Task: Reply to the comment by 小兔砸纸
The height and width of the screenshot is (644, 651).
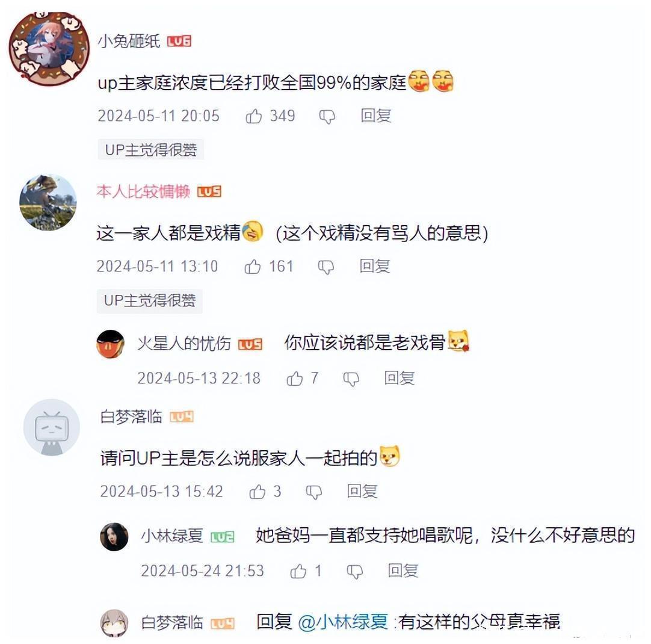Action: 376,116
